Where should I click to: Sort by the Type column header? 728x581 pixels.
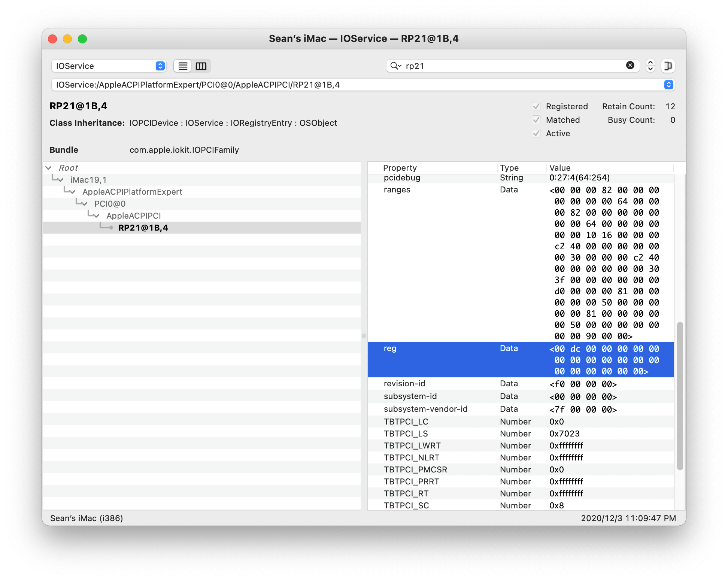click(x=522, y=168)
